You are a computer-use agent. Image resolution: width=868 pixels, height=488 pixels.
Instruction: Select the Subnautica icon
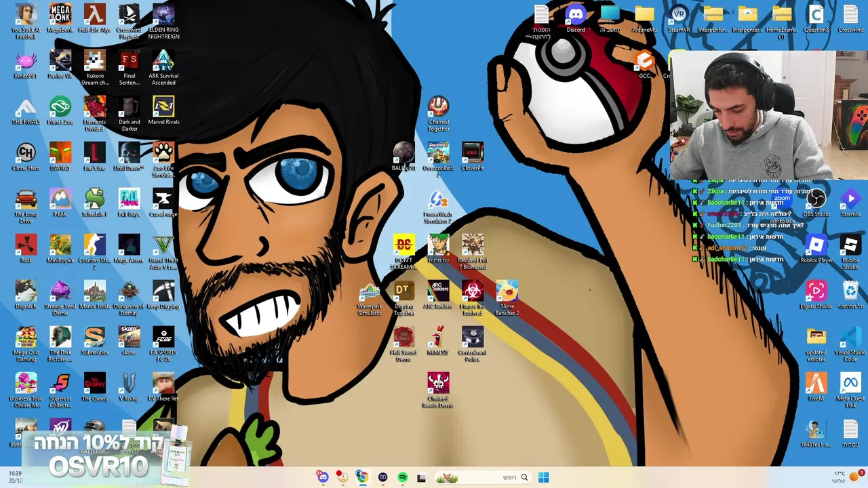pyautogui.click(x=94, y=341)
